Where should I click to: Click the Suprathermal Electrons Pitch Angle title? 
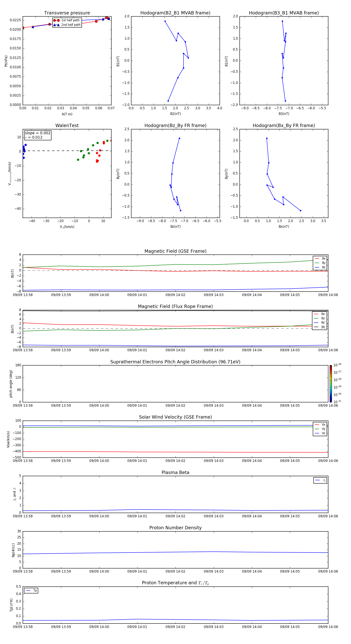click(x=175, y=362)
